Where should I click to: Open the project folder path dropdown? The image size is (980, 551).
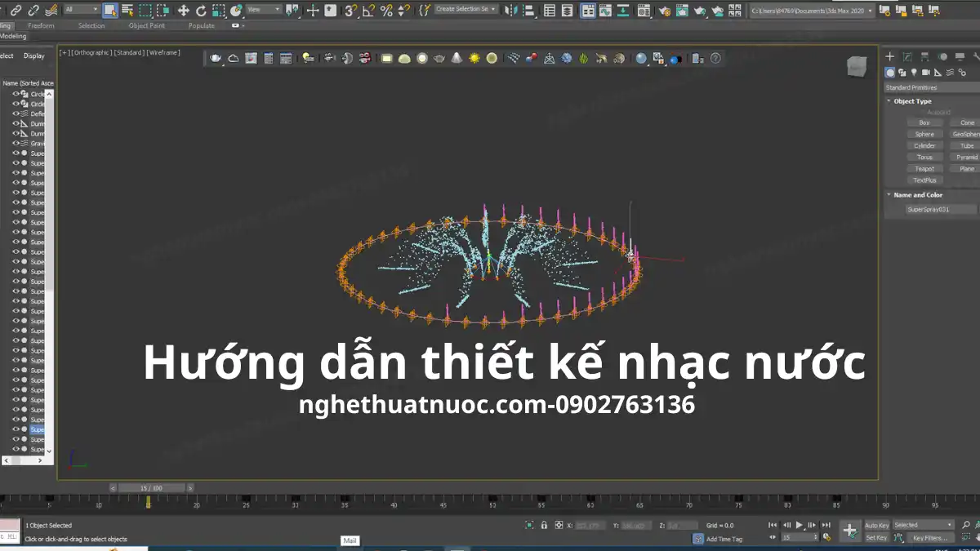pyautogui.click(x=811, y=11)
